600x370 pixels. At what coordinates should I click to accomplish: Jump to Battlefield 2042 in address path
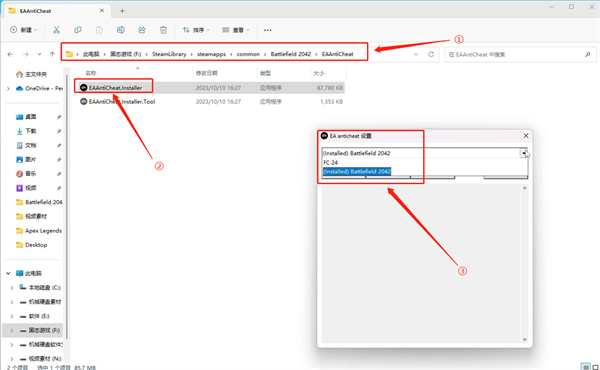point(290,54)
